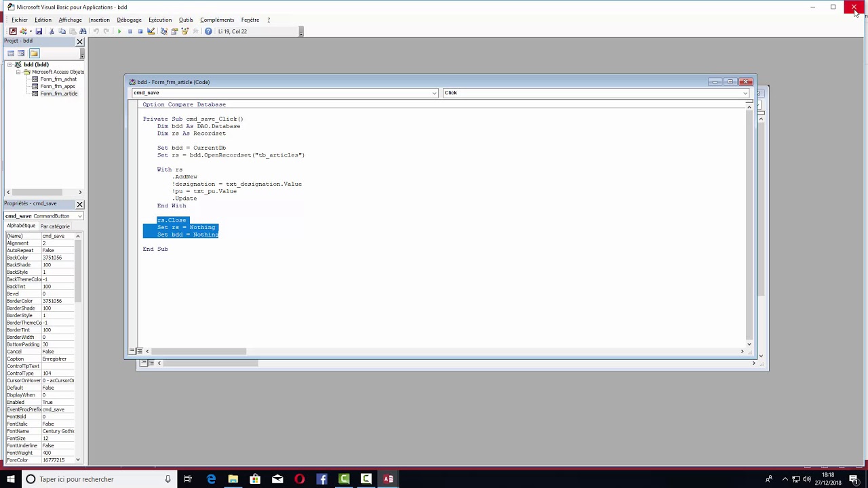Close the Propriétés - cmd_save panel
The image size is (868, 488).
click(x=79, y=204)
